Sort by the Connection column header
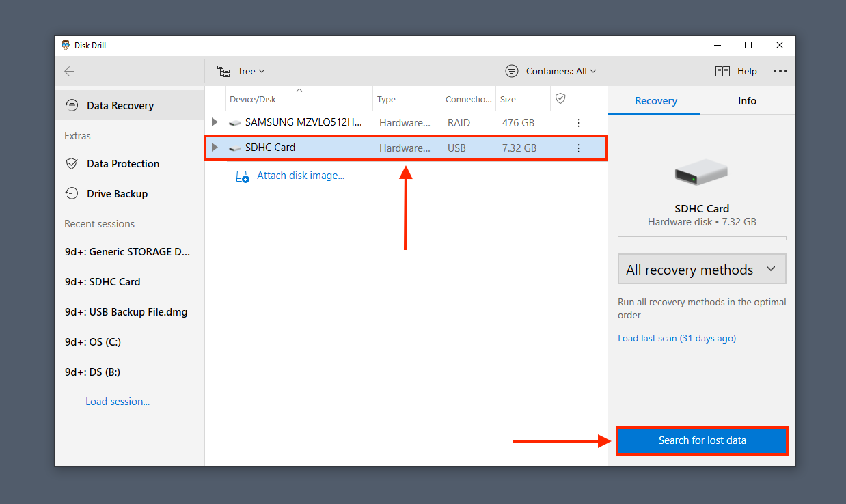Viewport: 846px width, 504px height. tap(468, 99)
